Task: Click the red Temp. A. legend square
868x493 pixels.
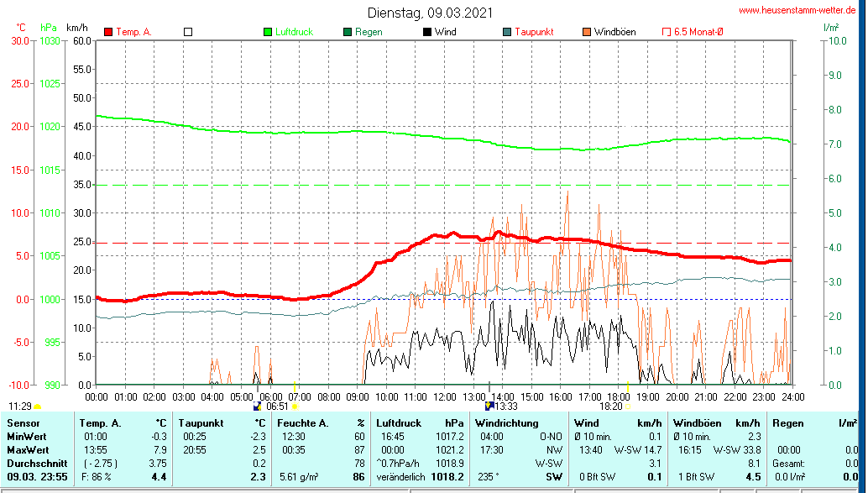Action: point(108,32)
